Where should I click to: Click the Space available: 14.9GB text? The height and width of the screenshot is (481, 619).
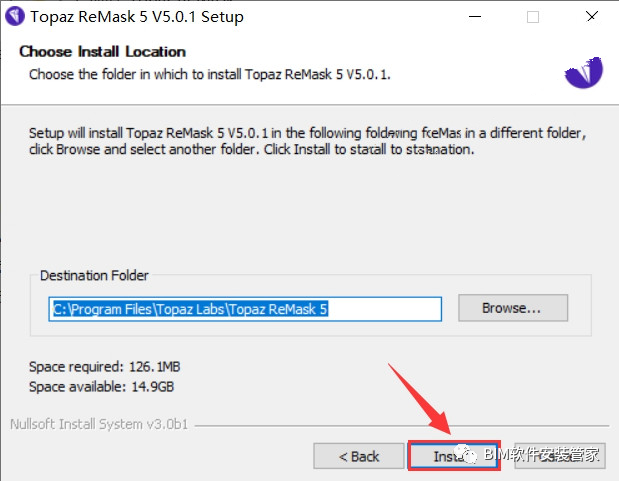[101, 387]
